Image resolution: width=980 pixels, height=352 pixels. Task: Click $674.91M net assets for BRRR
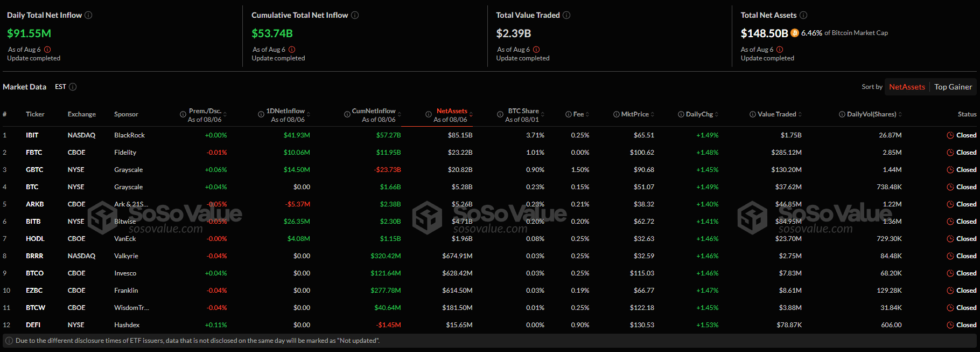click(x=457, y=256)
